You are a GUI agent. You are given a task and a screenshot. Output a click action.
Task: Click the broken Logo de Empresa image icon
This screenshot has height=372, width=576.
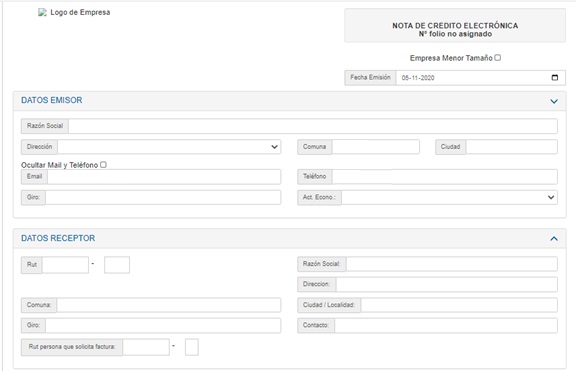click(x=43, y=12)
